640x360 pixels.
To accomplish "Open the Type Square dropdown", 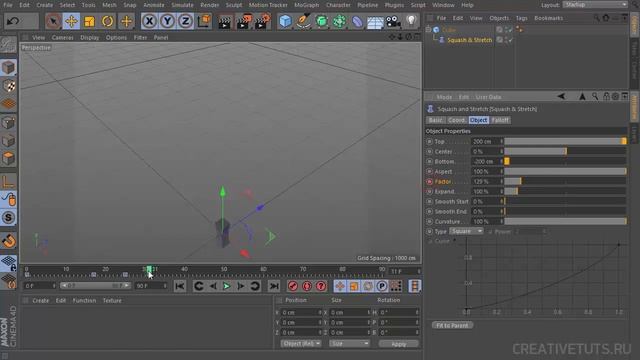I will coord(466,231).
